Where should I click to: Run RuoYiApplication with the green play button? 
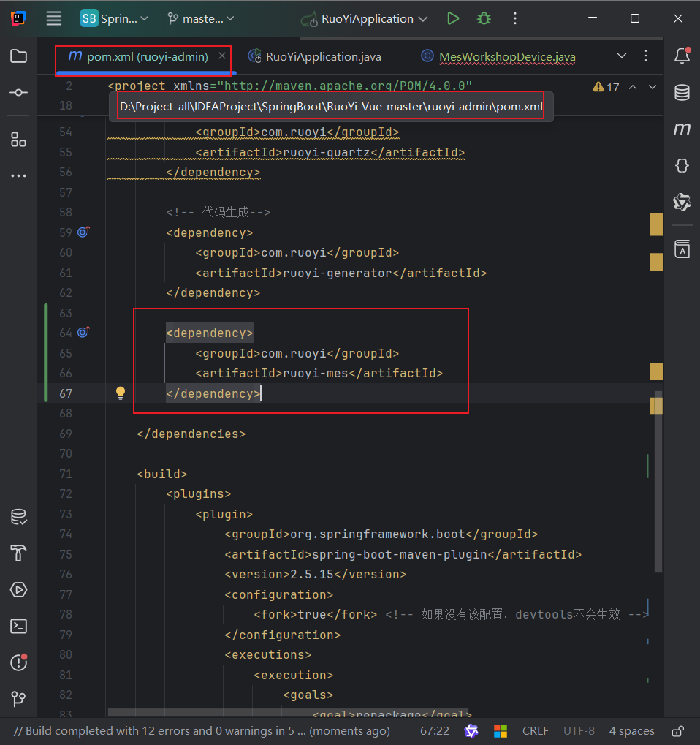pyautogui.click(x=453, y=18)
